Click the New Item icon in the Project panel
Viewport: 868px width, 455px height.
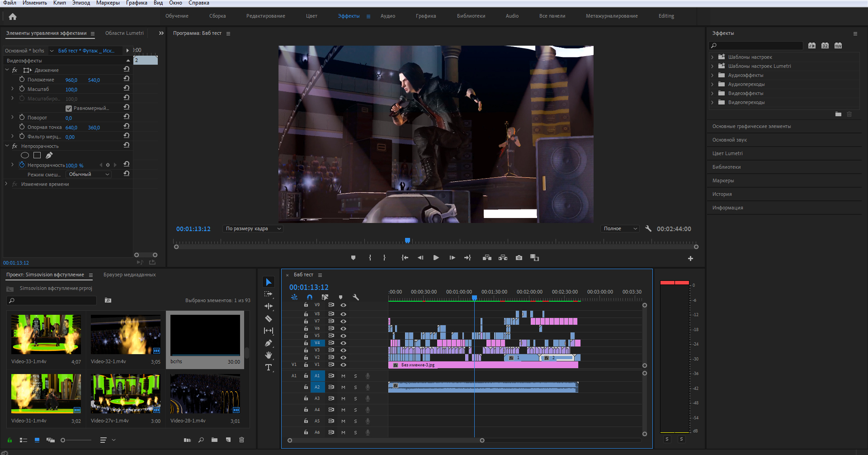pos(228,440)
